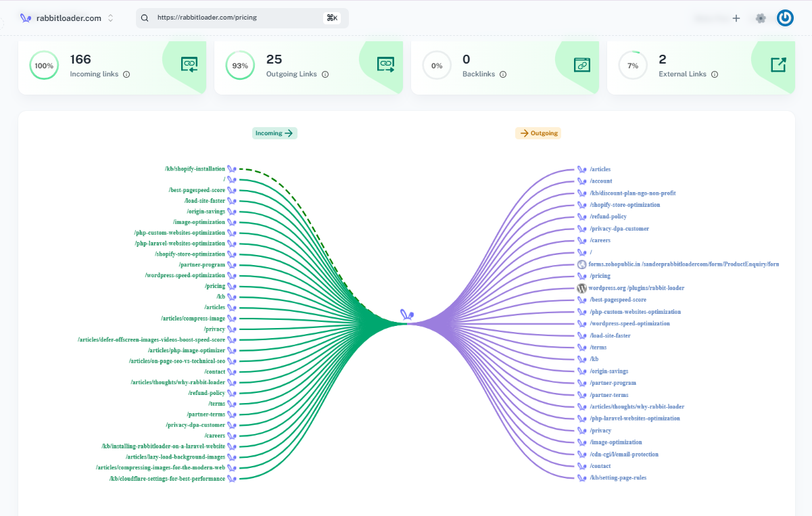This screenshot has width=812, height=516.
Task: Toggle the Incoming links filter badge
Action: point(274,133)
